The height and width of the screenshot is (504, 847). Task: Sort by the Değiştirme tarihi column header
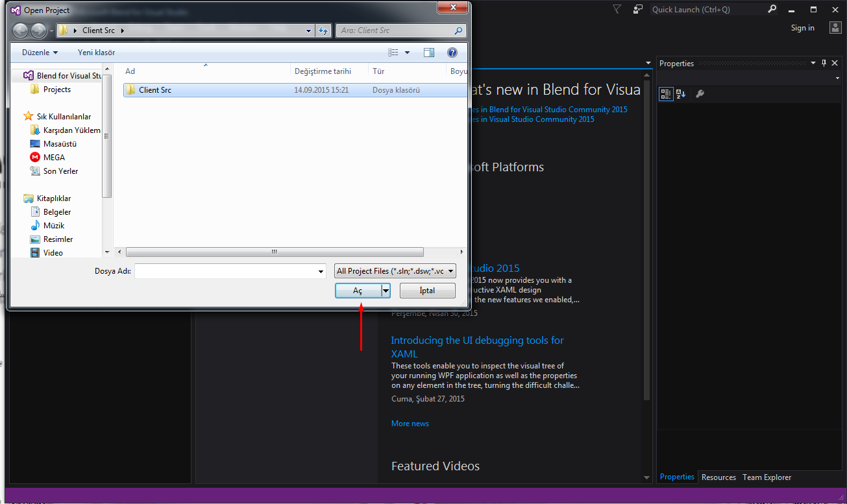(x=329, y=71)
